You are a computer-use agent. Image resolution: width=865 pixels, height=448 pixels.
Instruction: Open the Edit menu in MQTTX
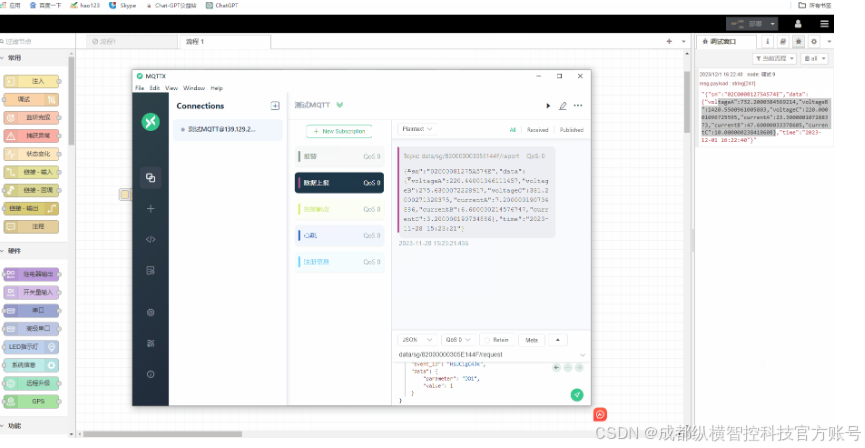(x=155, y=88)
